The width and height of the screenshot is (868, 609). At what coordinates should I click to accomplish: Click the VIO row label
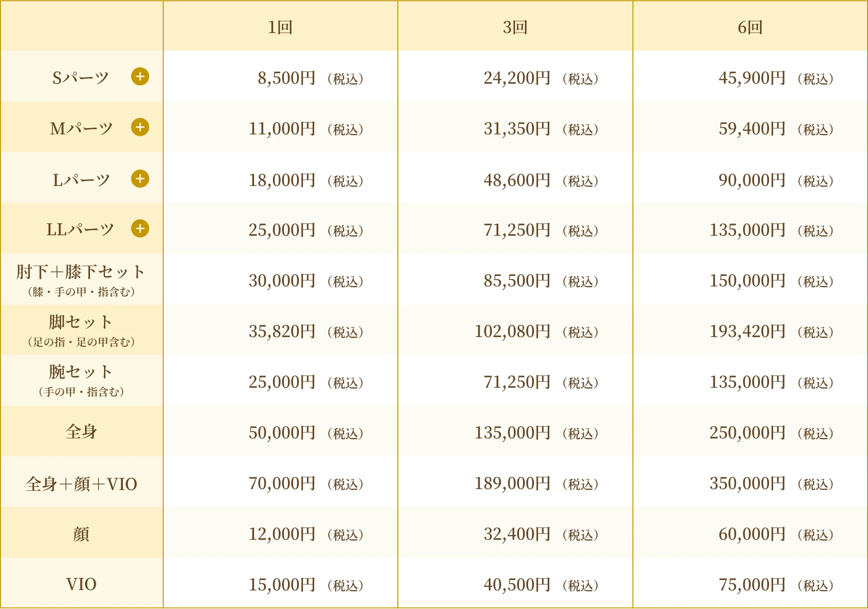point(81,584)
